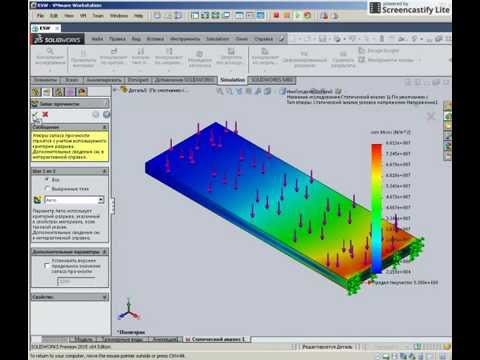Click the side panel splitter handle

pos(113,205)
